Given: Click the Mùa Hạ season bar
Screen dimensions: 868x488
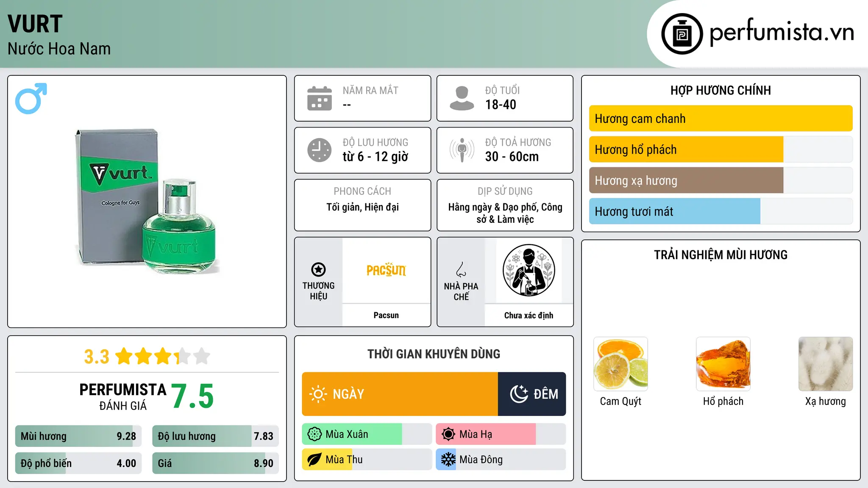Looking at the screenshot, I should pos(501,434).
